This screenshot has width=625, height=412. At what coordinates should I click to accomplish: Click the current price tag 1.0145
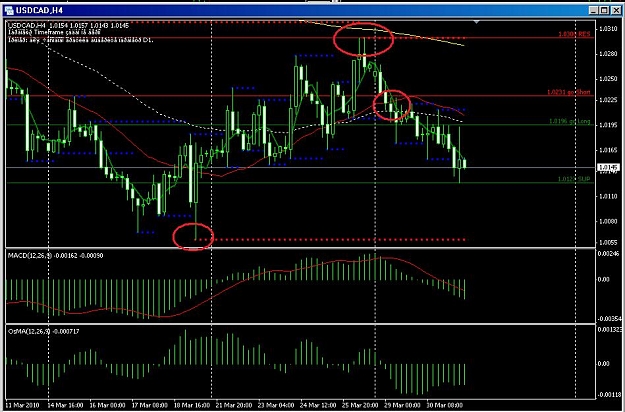608,168
